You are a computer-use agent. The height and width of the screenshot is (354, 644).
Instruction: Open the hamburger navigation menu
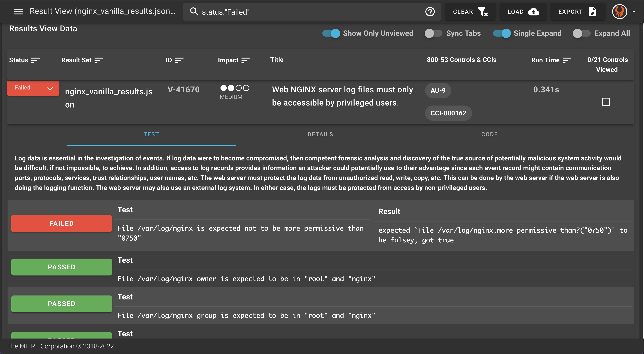[18, 12]
